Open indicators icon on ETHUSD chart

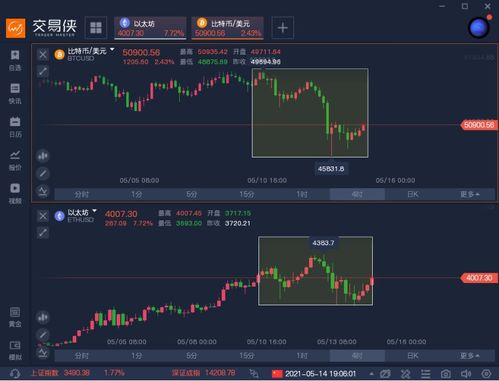(x=43, y=353)
